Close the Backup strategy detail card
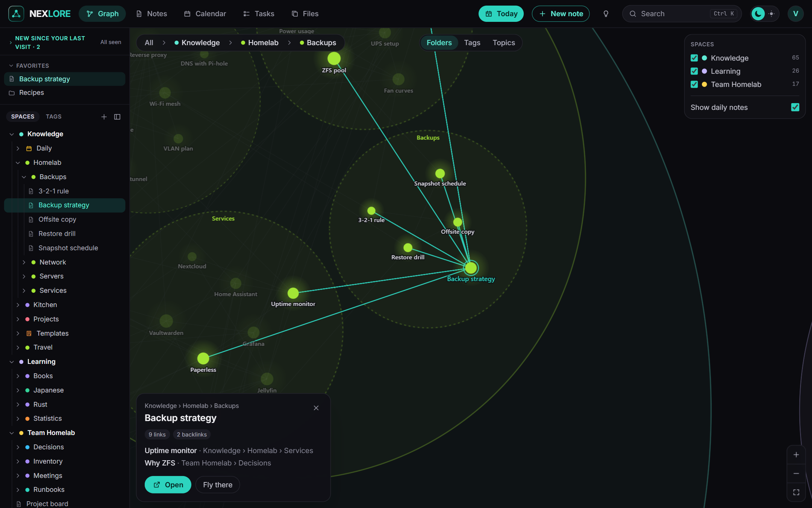812x508 pixels. tap(316, 408)
